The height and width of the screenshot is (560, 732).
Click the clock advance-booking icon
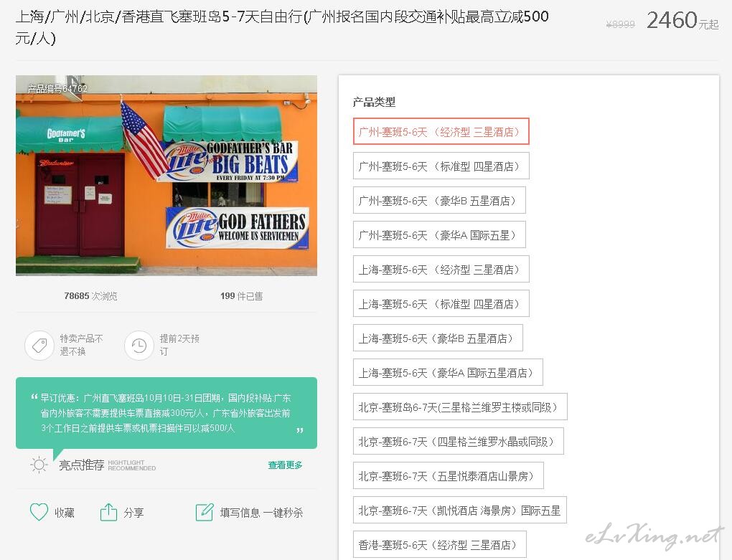[x=139, y=346]
